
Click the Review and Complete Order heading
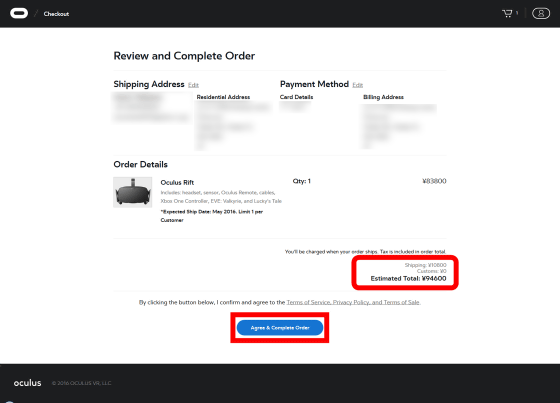point(184,56)
